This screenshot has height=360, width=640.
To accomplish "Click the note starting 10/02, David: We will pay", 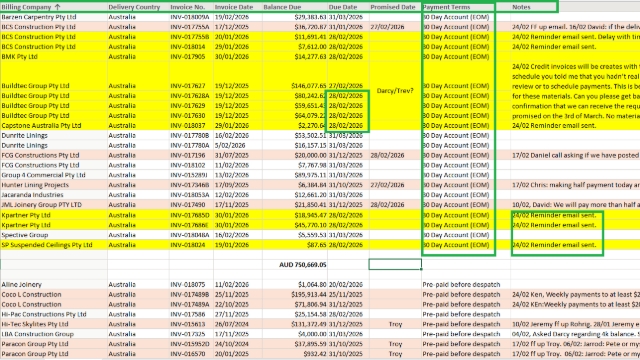I will tap(575, 204).
